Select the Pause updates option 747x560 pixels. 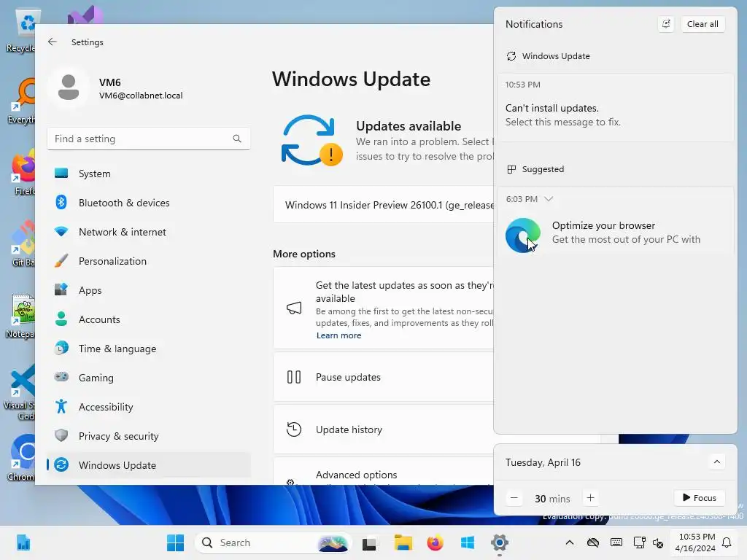[x=384, y=377]
